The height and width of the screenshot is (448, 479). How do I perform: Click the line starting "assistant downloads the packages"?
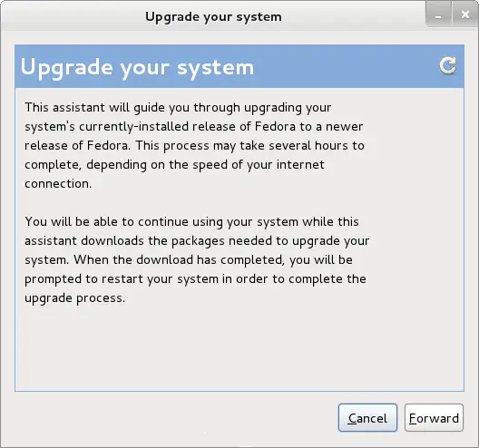[197, 241]
